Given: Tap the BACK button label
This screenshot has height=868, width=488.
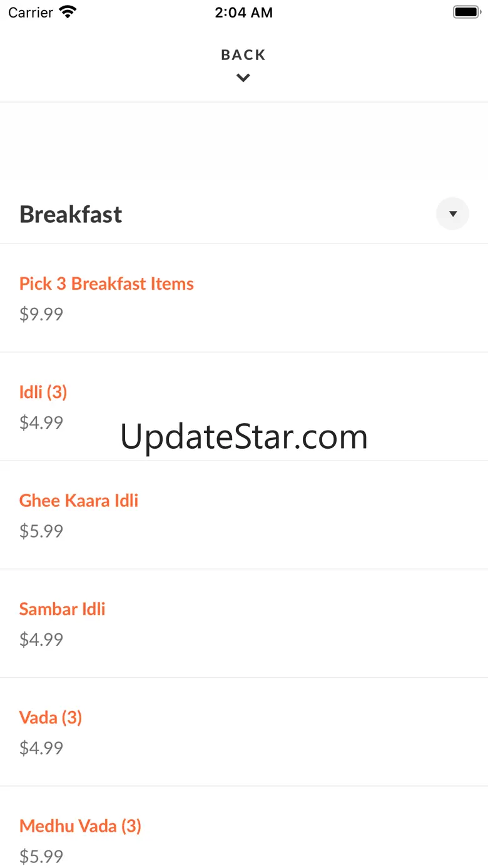Looking at the screenshot, I should point(243,55).
